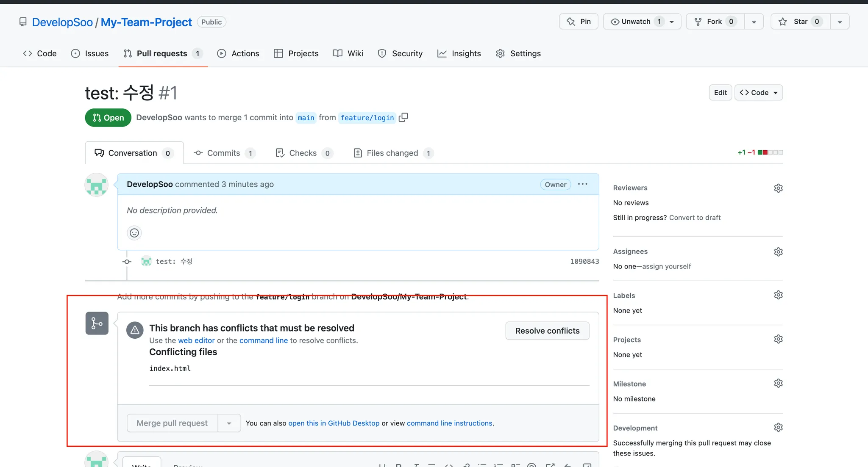The width and height of the screenshot is (868, 467).
Task: Click the Convert to draft link
Action: pyautogui.click(x=695, y=218)
